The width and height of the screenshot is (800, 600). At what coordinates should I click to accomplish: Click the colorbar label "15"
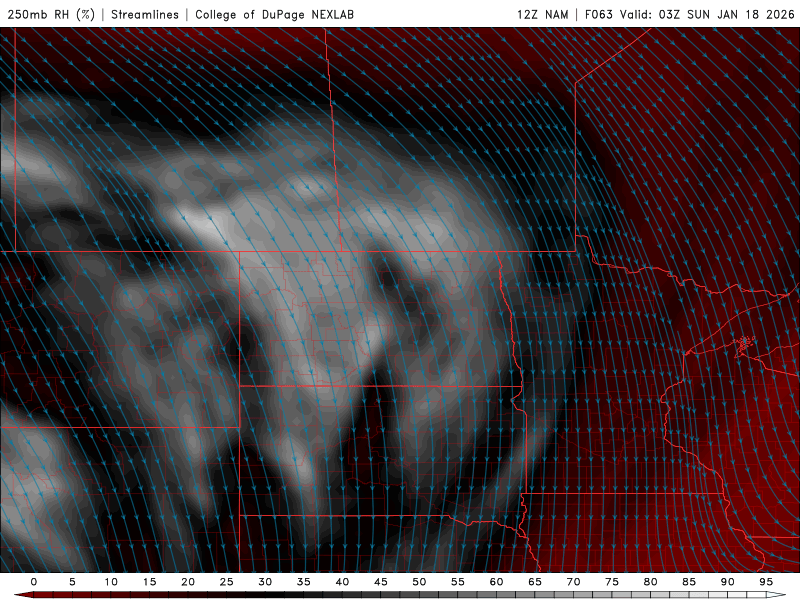tap(149, 582)
